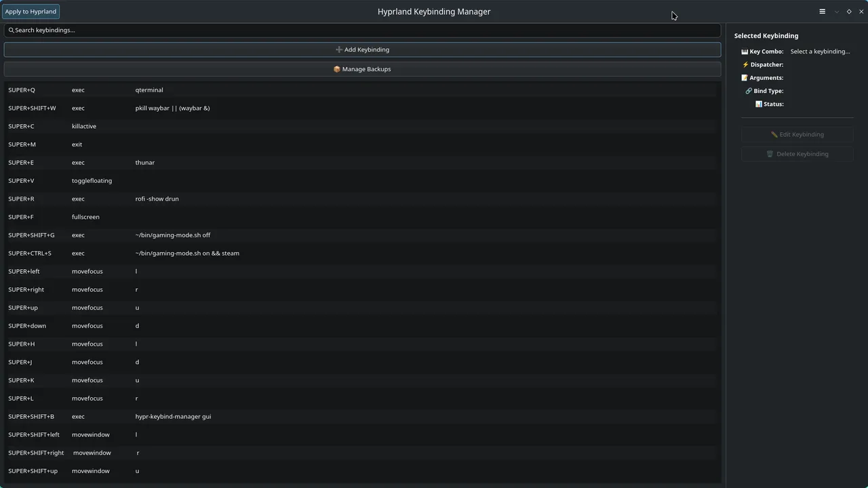Close the Keybinding Manager window
Screen dimensions: 868x488
click(x=861, y=12)
